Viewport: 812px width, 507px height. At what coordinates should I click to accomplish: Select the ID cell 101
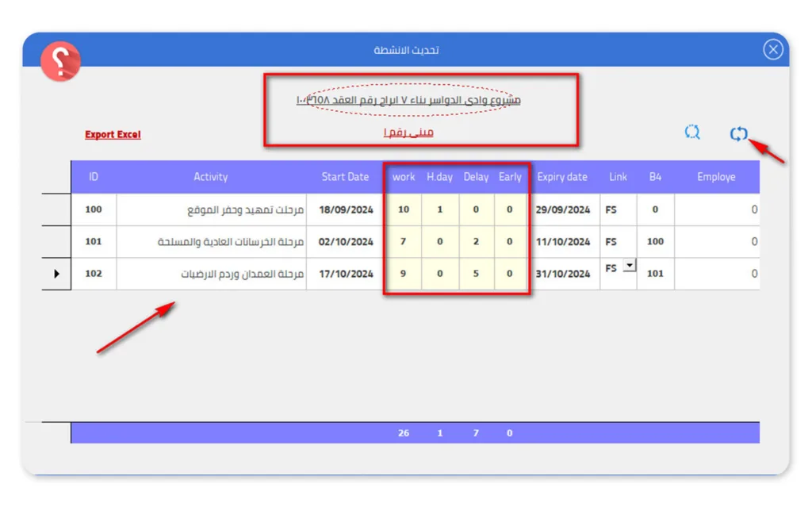pyautogui.click(x=94, y=241)
